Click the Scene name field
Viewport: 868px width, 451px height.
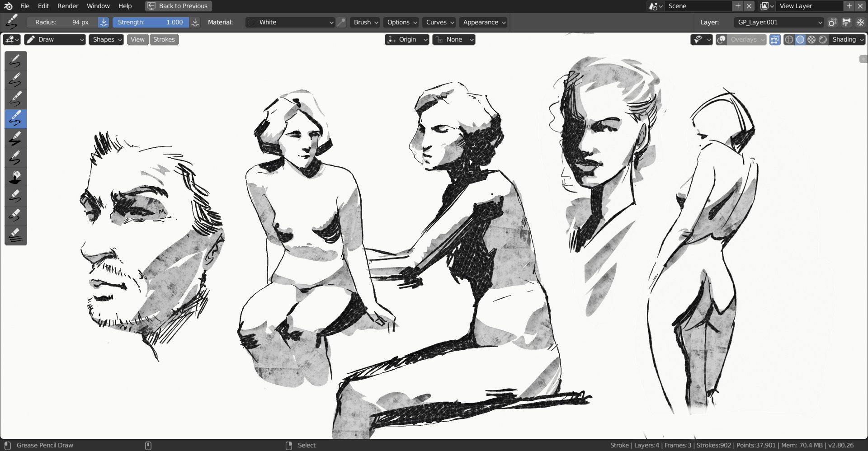tap(698, 6)
